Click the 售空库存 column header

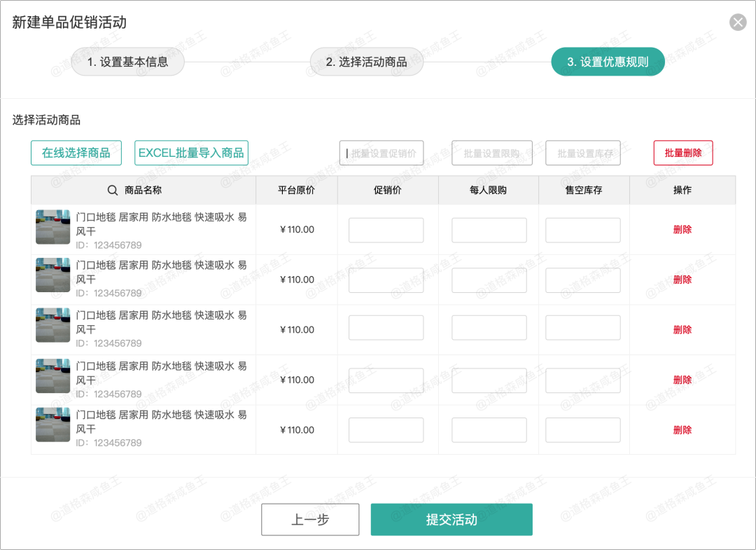[584, 190]
